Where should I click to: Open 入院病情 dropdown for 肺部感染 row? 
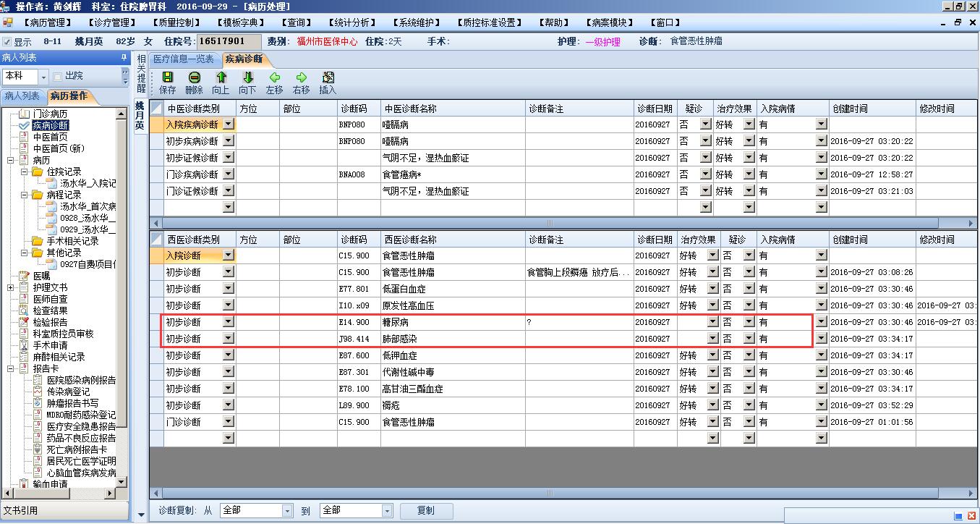point(821,339)
